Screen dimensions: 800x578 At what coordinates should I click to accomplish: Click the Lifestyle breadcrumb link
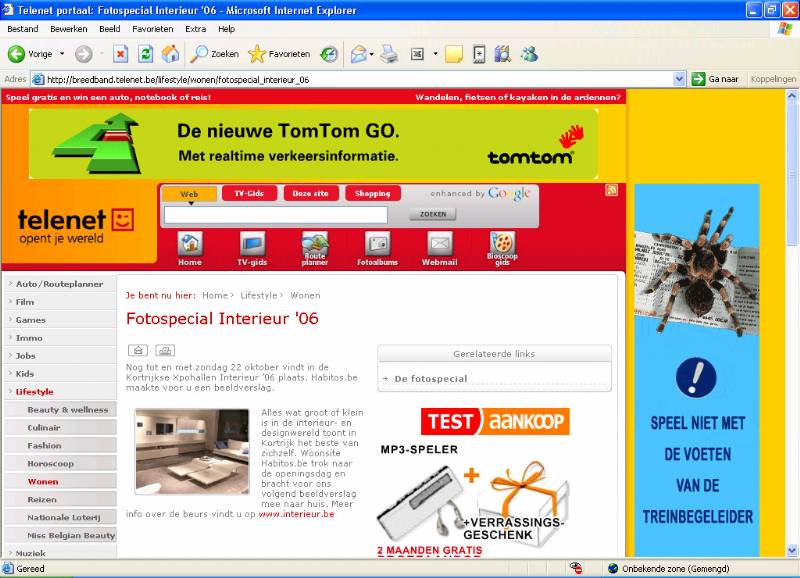click(259, 295)
